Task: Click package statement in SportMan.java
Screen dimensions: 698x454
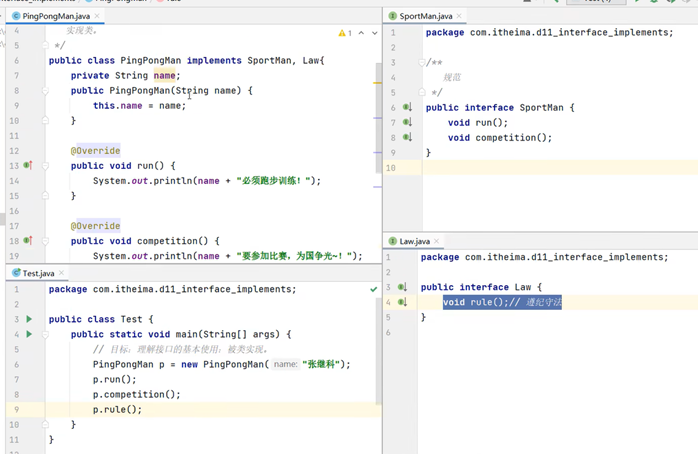Action: (549, 32)
